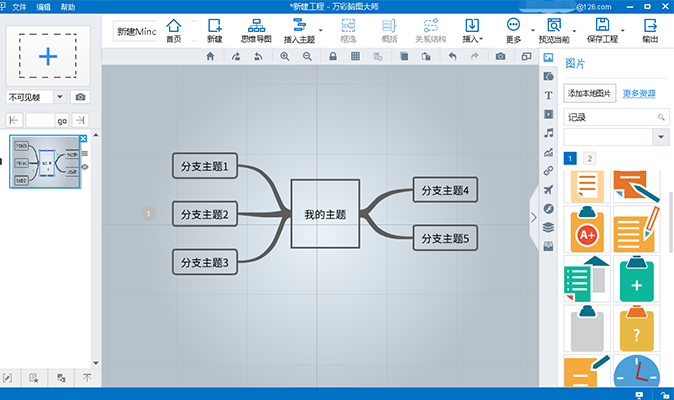Open the 文件 menu

[x=19, y=6]
